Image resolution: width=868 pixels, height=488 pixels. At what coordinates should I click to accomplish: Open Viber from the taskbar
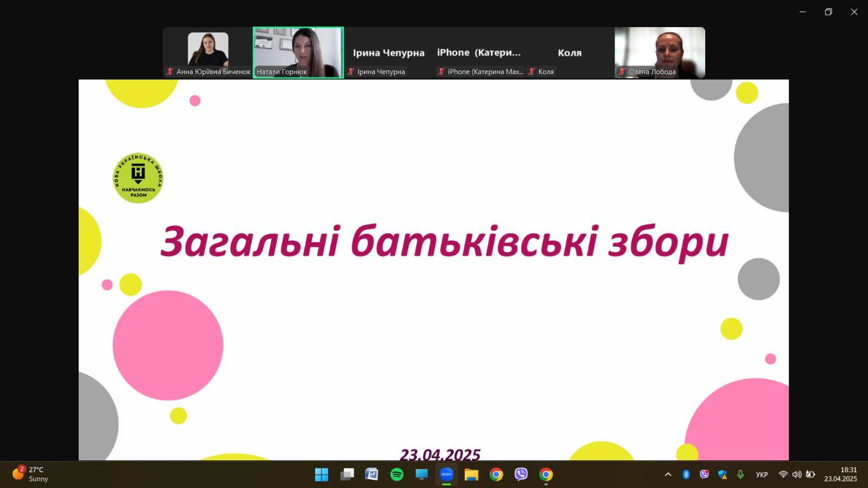click(521, 474)
